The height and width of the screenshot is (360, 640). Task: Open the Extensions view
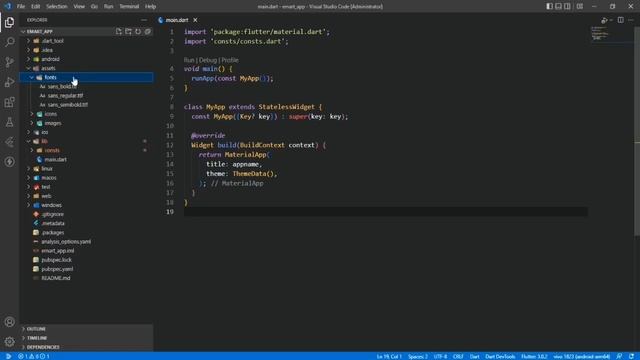[x=9, y=102]
